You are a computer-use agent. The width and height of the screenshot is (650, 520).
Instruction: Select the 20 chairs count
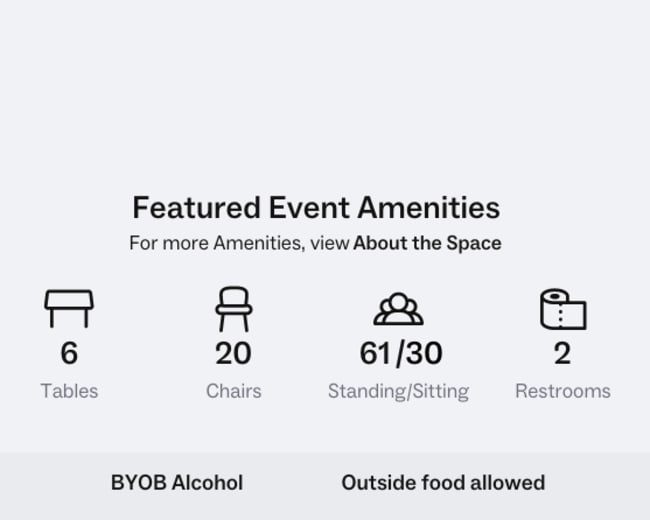tap(233, 353)
